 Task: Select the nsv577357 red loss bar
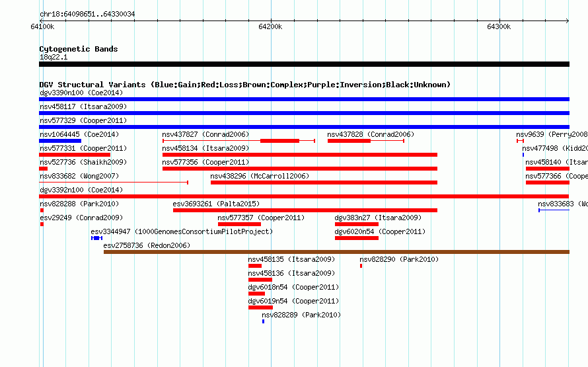coord(239,224)
